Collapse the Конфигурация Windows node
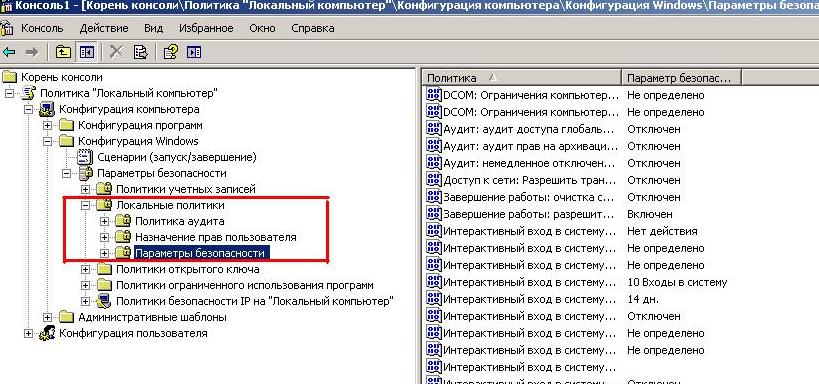Screen dimensions: 819x384 48,141
